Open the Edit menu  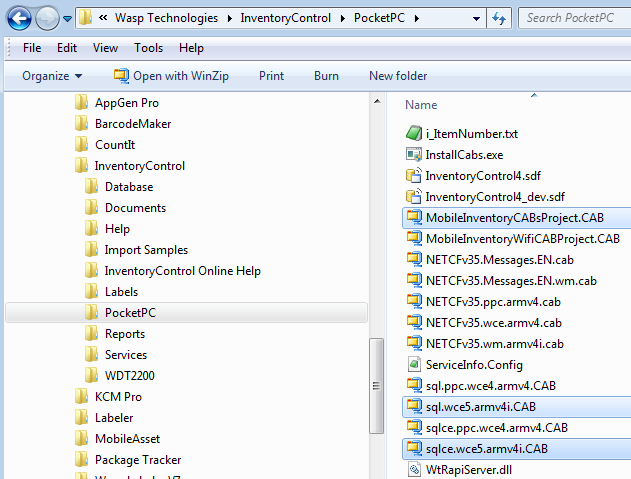tap(67, 48)
